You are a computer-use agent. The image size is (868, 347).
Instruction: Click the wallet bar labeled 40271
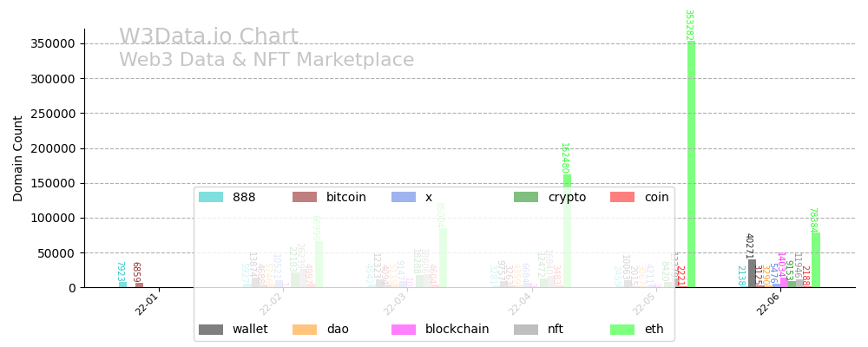tap(753, 273)
